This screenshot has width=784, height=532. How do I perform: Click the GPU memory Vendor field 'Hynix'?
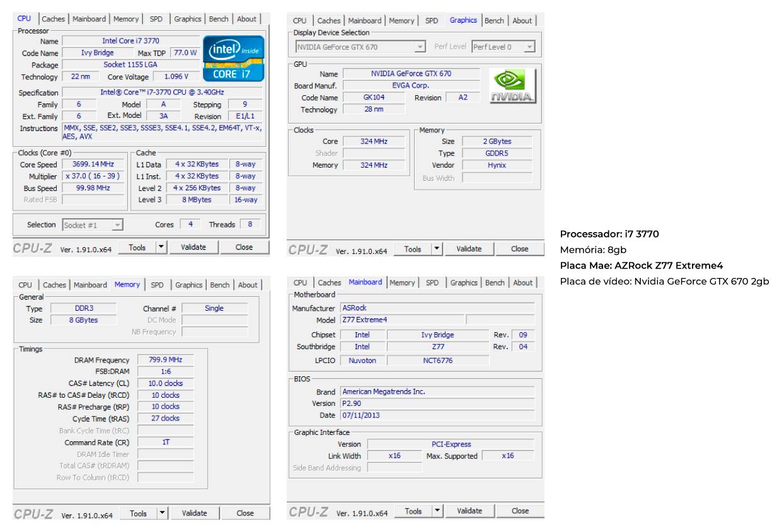497,165
